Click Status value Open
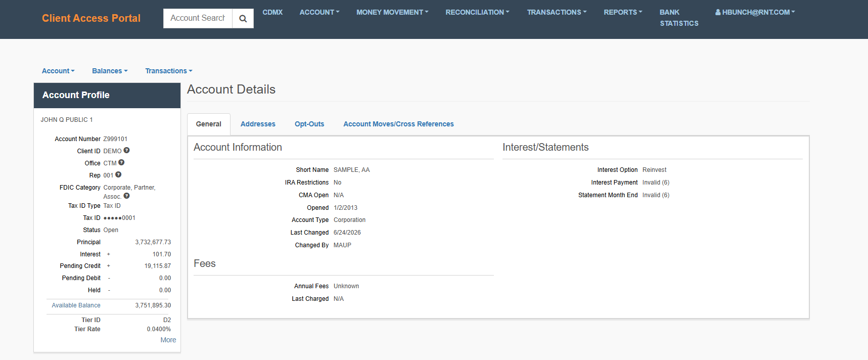 click(x=111, y=230)
